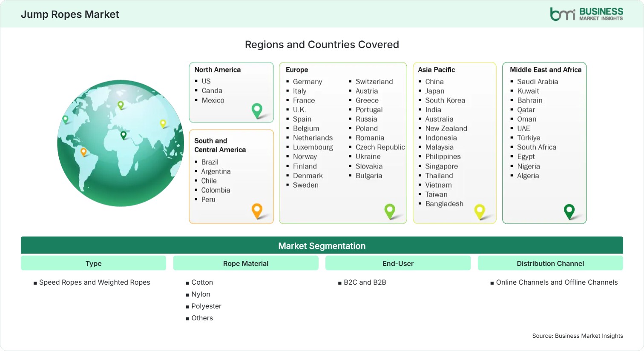Click the North America card heading
644x351 pixels.
217,70
